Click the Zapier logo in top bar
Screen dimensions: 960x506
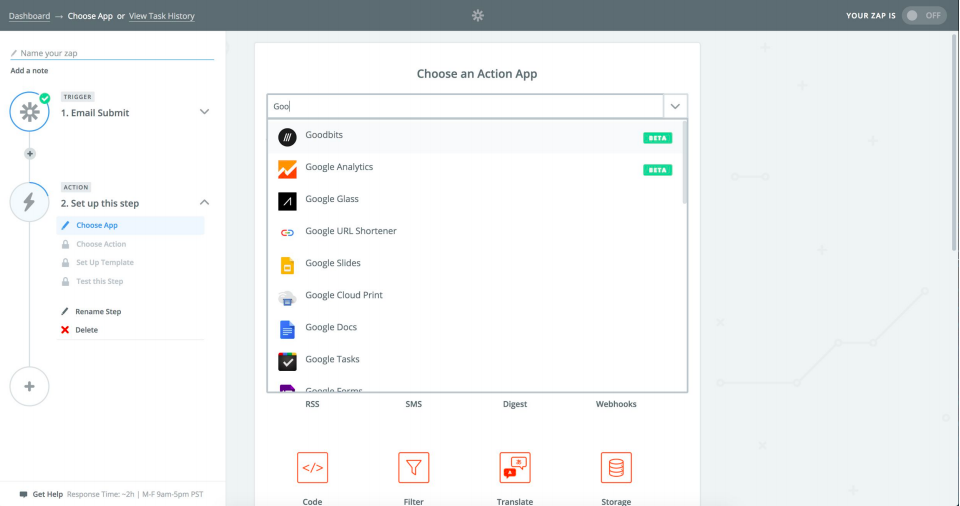[x=478, y=15]
